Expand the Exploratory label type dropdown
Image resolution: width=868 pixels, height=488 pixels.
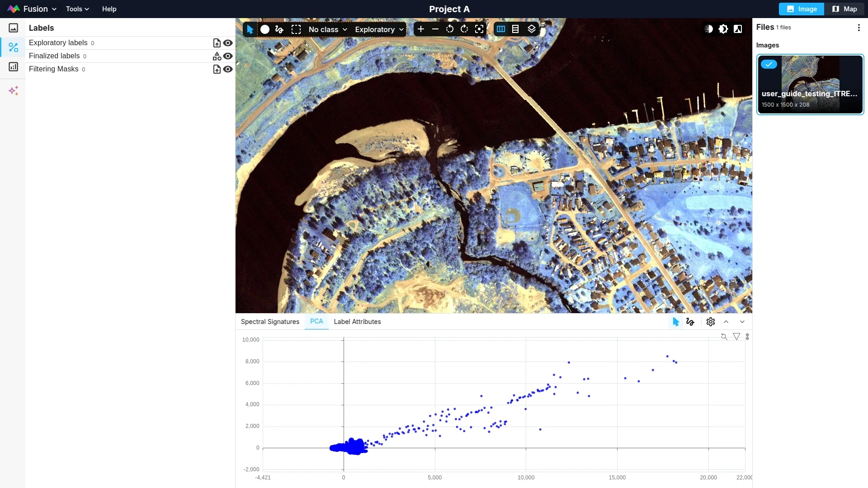379,29
